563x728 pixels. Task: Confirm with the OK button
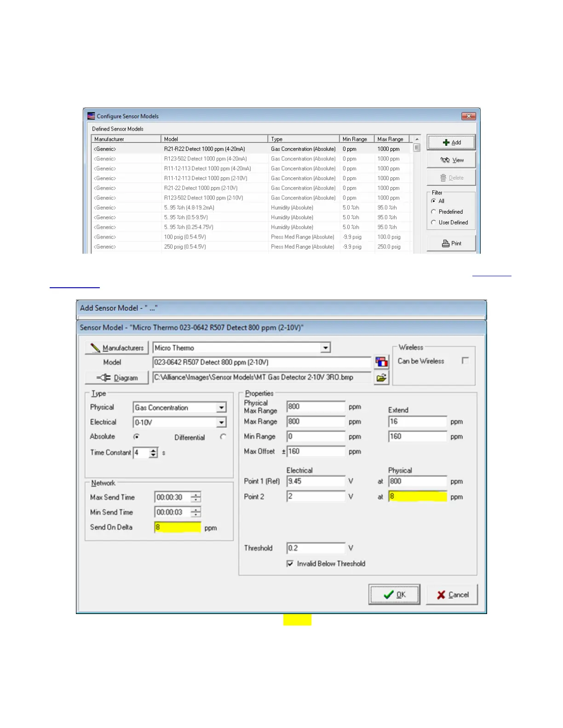tap(394, 595)
